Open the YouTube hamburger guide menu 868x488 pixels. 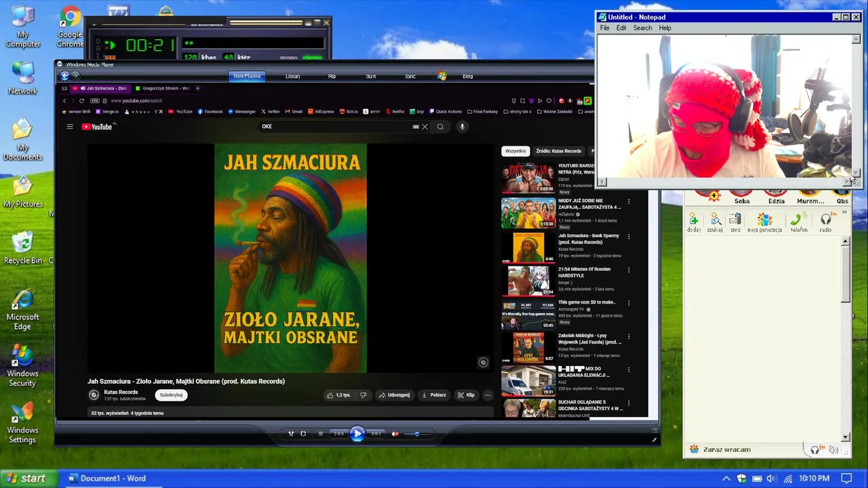[x=69, y=127]
